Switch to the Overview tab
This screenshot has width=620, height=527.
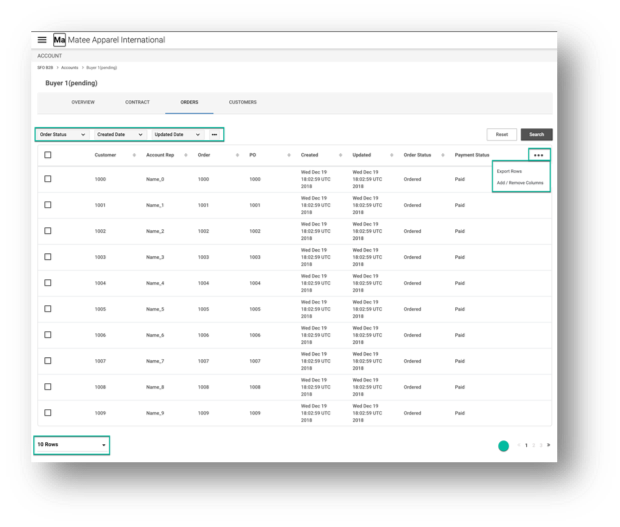tap(83, 102)
